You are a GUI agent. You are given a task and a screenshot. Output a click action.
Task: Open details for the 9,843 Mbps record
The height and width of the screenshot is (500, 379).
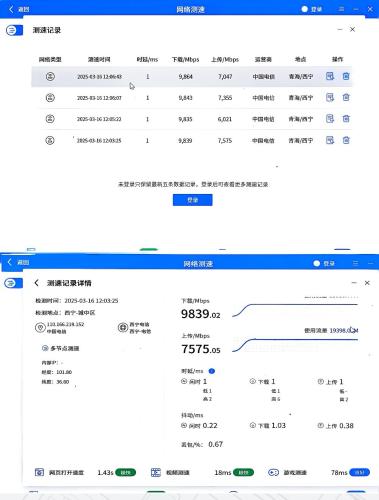[x=330, y=98]
